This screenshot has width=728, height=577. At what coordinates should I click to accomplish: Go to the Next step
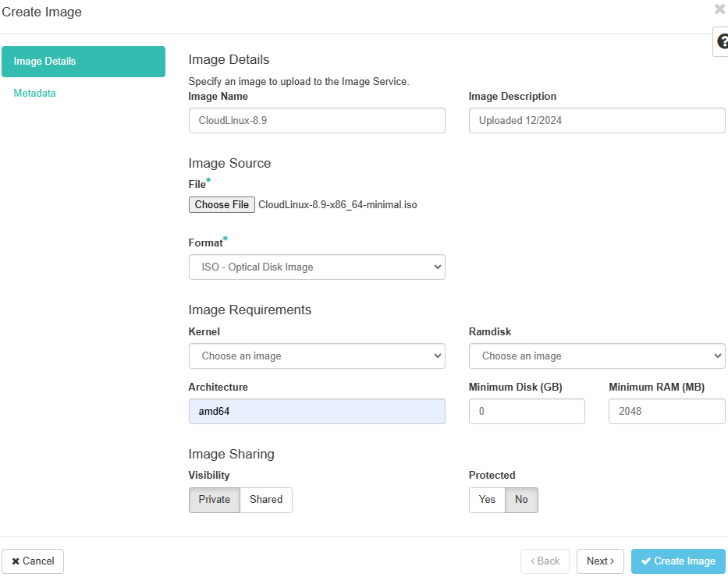pos(600,561)
